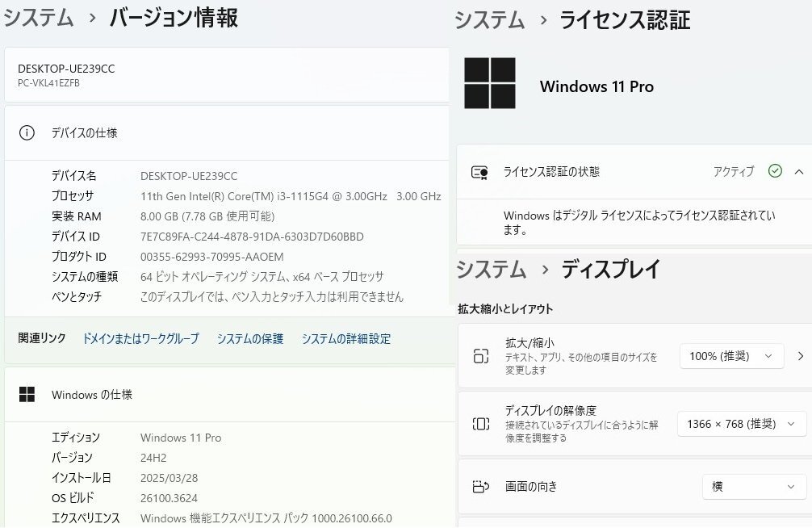Click the ペンとタッチ value text
Viewport: 812px width, 528px height.
[271, 297]
